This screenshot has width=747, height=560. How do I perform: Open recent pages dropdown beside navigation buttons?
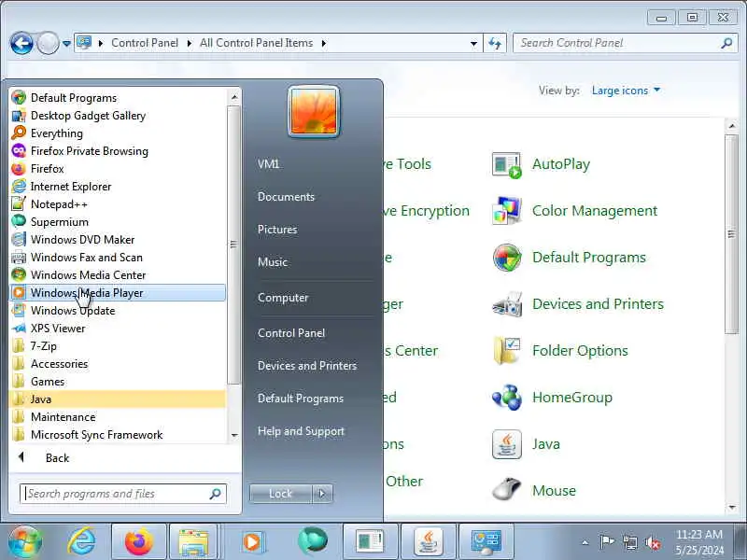pyautogui.click(x=66, y=44)
